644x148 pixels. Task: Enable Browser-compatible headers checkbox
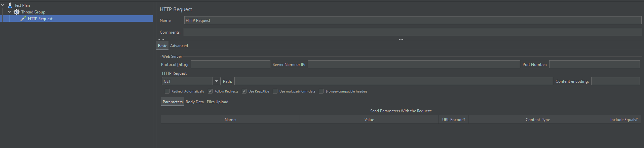pyautogui.click(x=321, y=91)
